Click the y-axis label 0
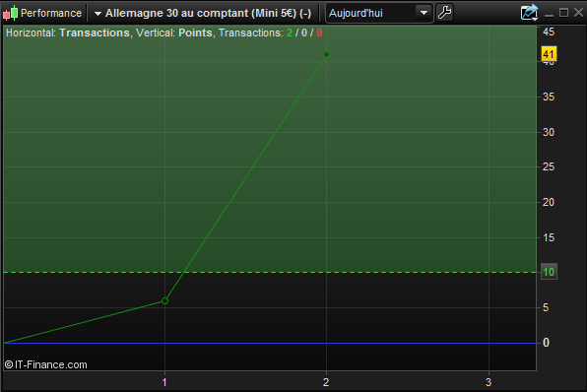 pos(547,343)
